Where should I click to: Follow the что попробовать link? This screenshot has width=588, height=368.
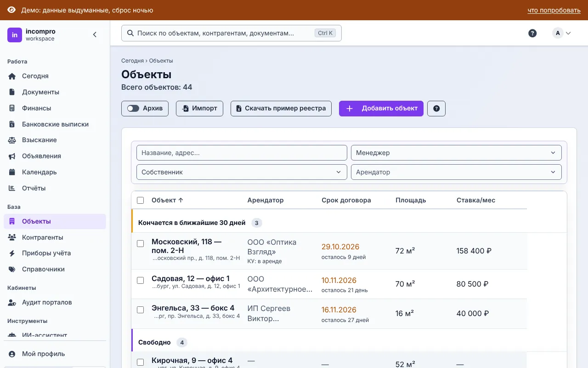(x=554, y=10)
